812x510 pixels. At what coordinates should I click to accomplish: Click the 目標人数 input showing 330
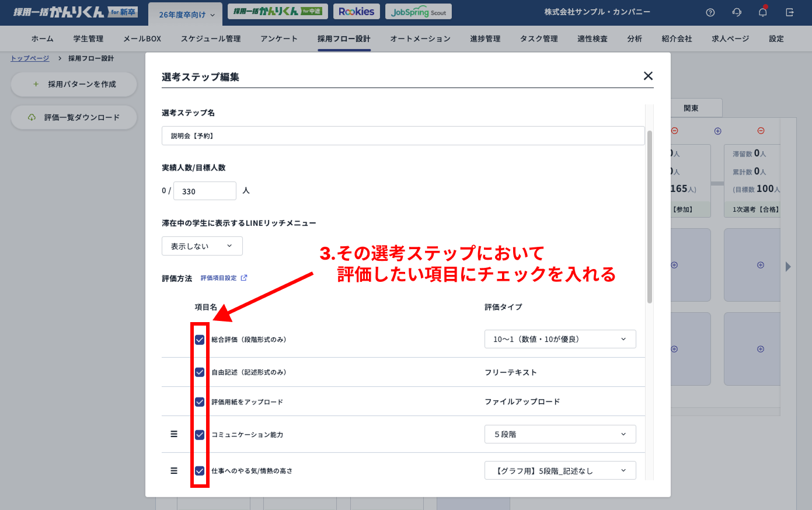(x=205, y=191)
